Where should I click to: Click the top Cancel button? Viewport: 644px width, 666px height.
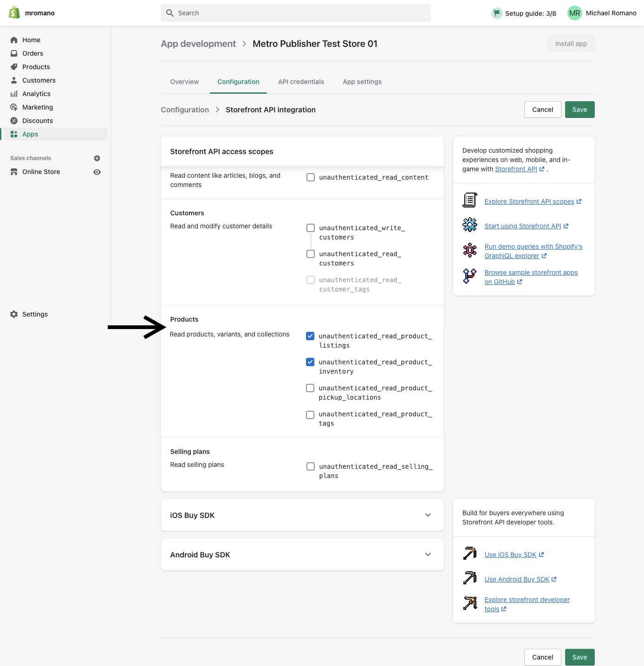pyautogui.click(x=543, y=110)
